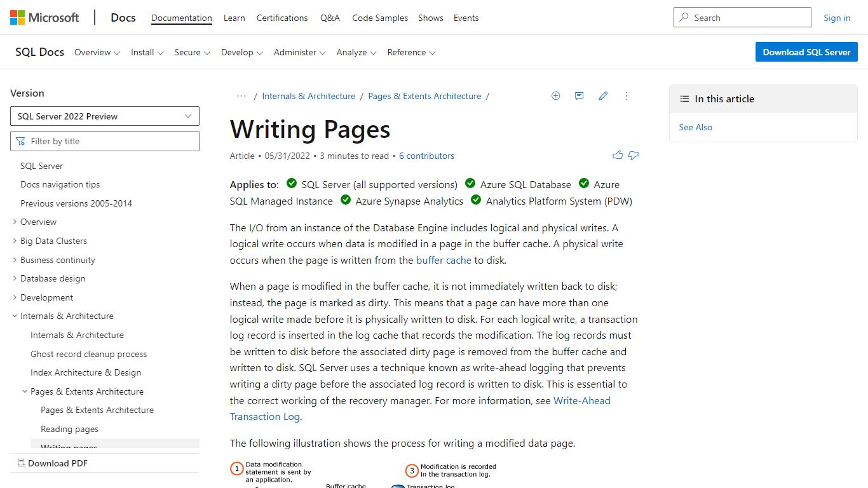Click the Search input field
This screenshot has height=488, width=868.
coord(742,17)
